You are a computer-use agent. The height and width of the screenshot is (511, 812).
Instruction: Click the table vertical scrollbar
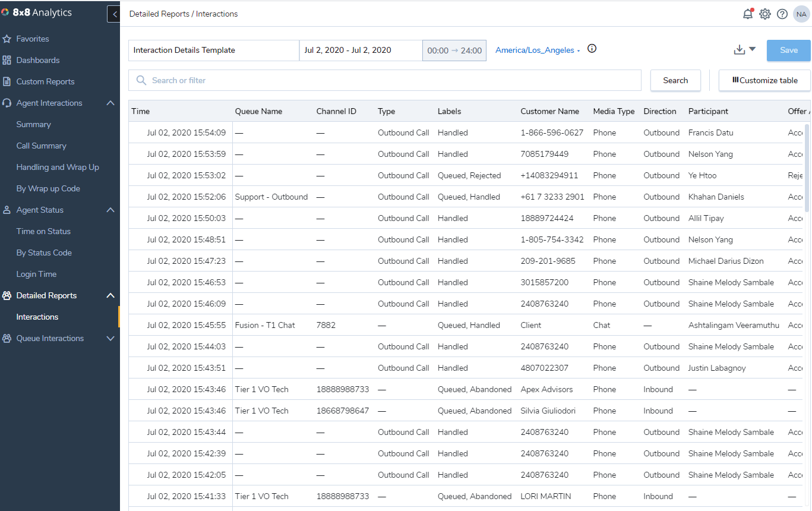click(807, 168)
